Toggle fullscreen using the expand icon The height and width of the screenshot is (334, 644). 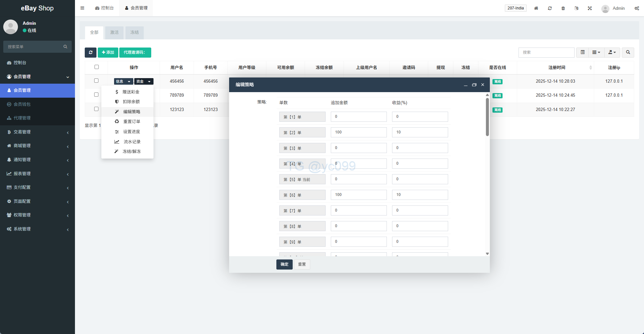tap(590, 8)
